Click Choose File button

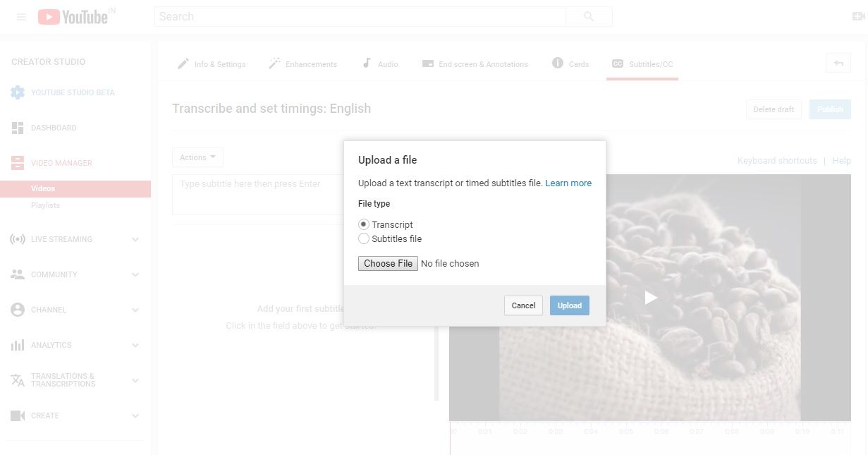tap(388, 263)
